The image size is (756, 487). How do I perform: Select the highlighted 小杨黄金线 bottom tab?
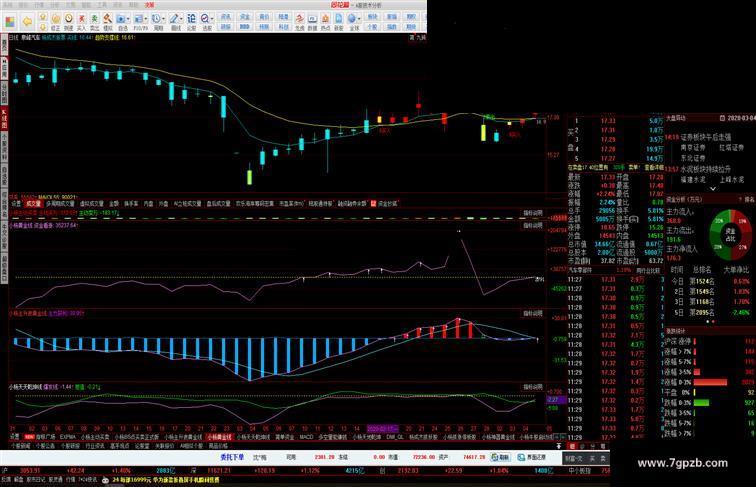(x=219, y=437)
